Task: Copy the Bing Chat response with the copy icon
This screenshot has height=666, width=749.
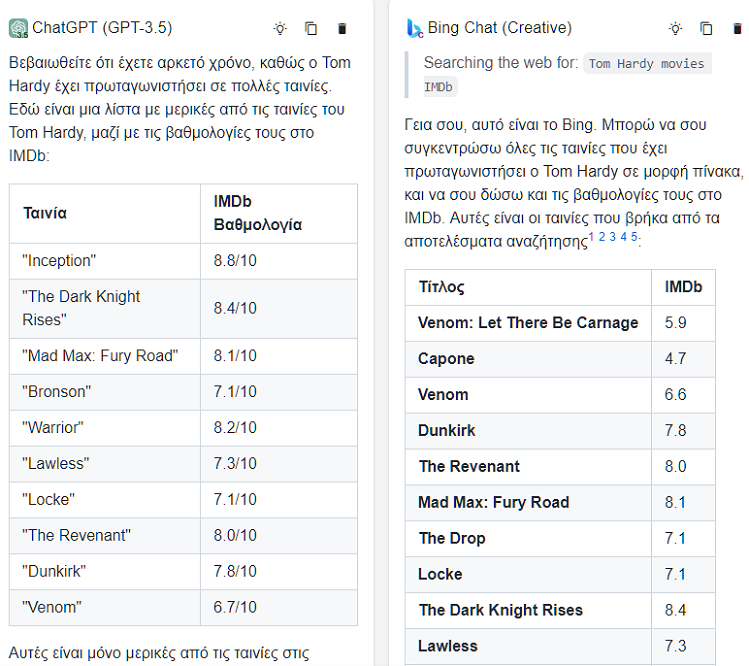Action: 706,29
